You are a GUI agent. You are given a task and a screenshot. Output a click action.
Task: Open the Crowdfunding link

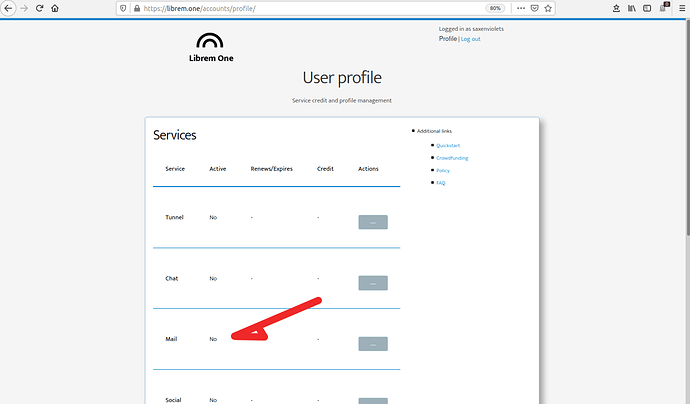tap(452, 158)
